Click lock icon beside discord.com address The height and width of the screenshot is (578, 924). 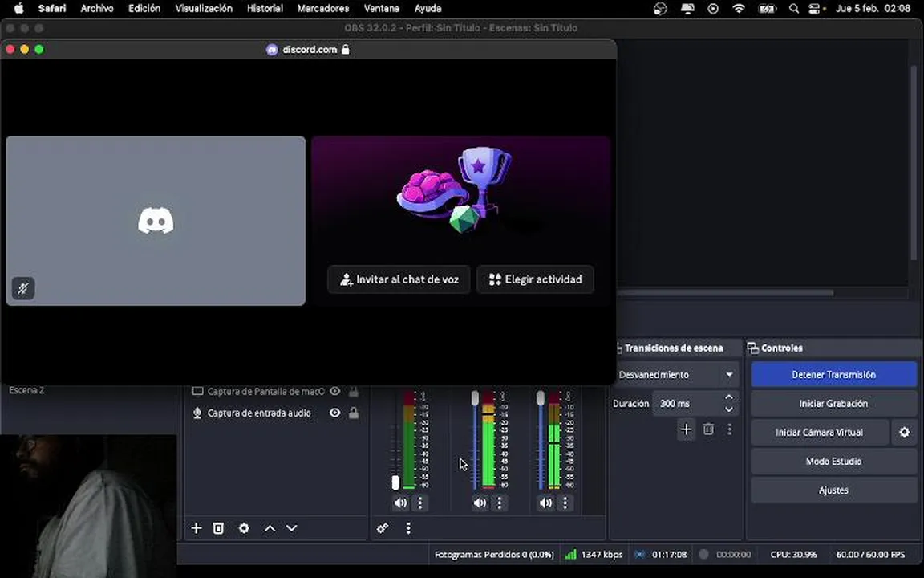click(346, 50)
